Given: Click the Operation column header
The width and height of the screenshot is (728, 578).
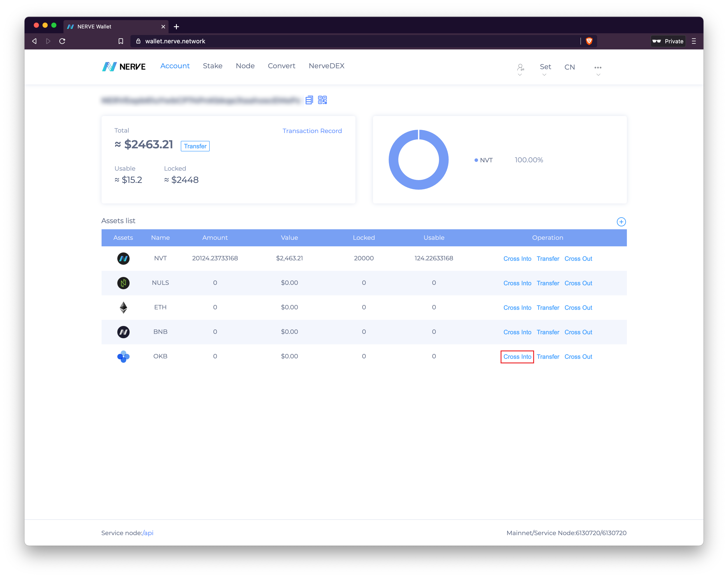Looking at the screenshot, I should click(x=547, y=238).
